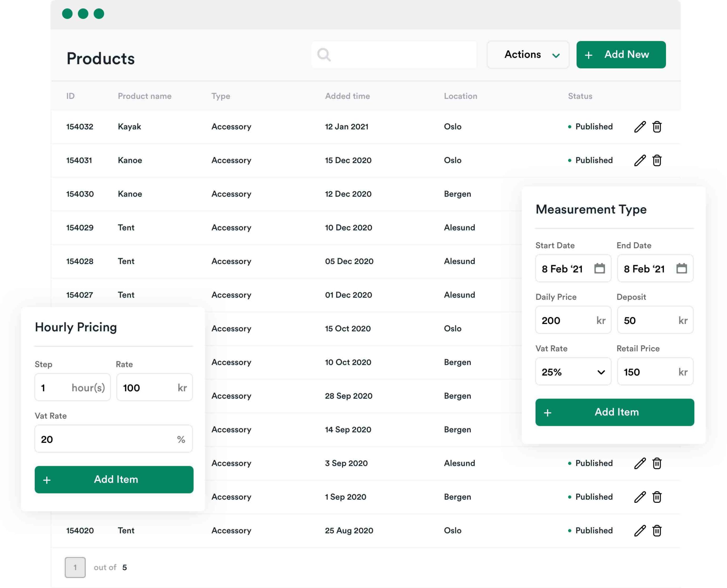The image size is (727, 588).
Task: Click the date 14 Sep 2020
Action: pos(348,430)
